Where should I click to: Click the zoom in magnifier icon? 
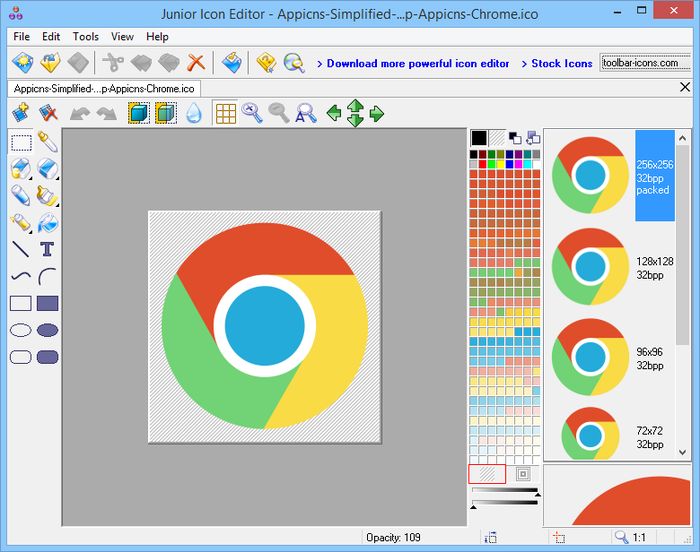tap(253, 113)
